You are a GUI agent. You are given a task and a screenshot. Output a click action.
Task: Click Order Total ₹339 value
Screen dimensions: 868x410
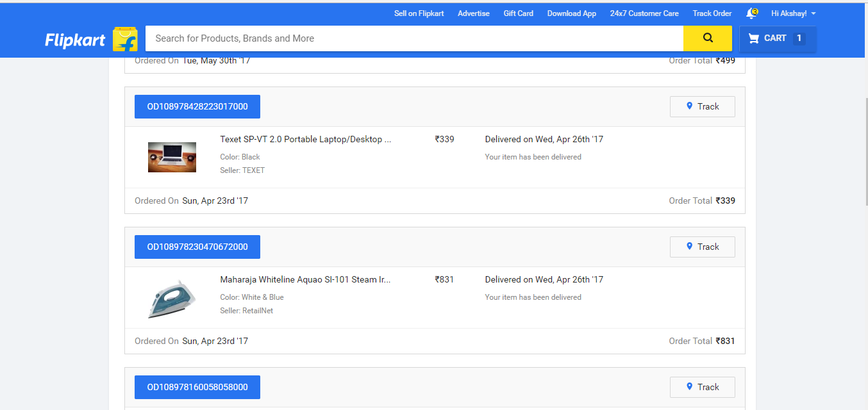(725, 201)
